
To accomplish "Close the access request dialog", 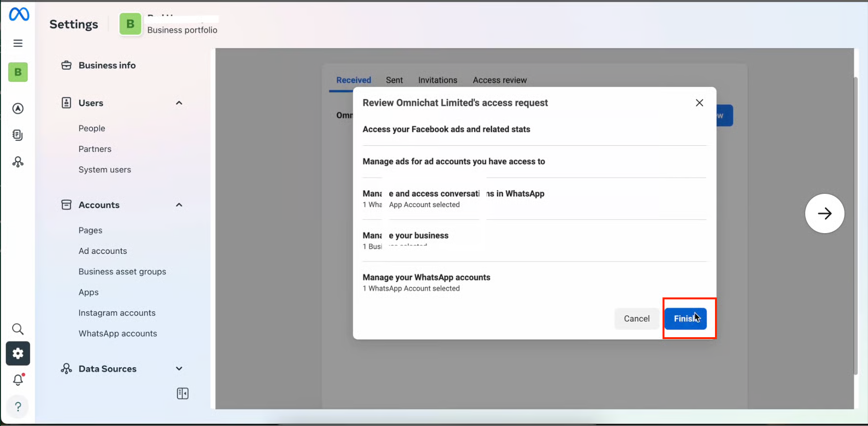I will coord(699,103).
